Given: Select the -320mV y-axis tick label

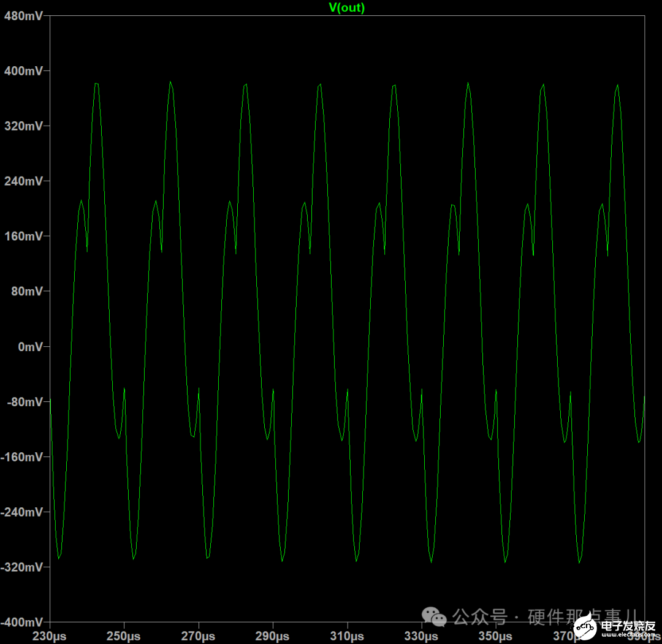Looking at the screenshot, I should pos(23,567).
